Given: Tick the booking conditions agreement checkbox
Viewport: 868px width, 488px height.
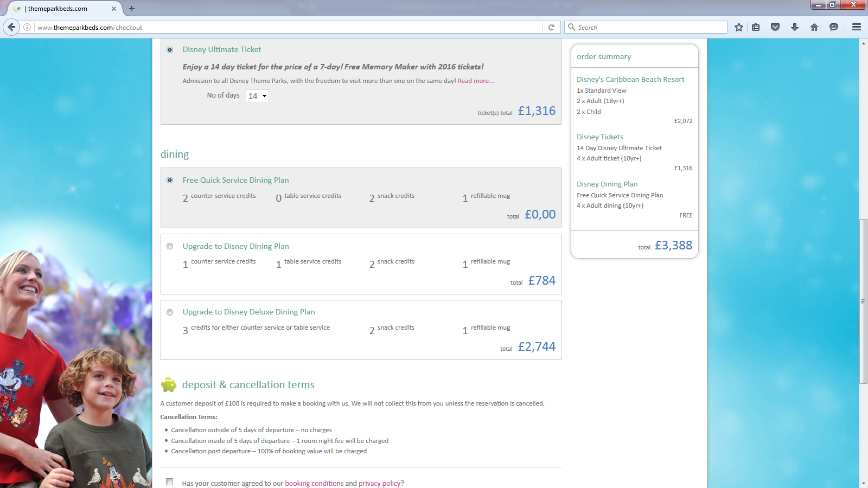Looking at the screenshot, I should (170, 482).
